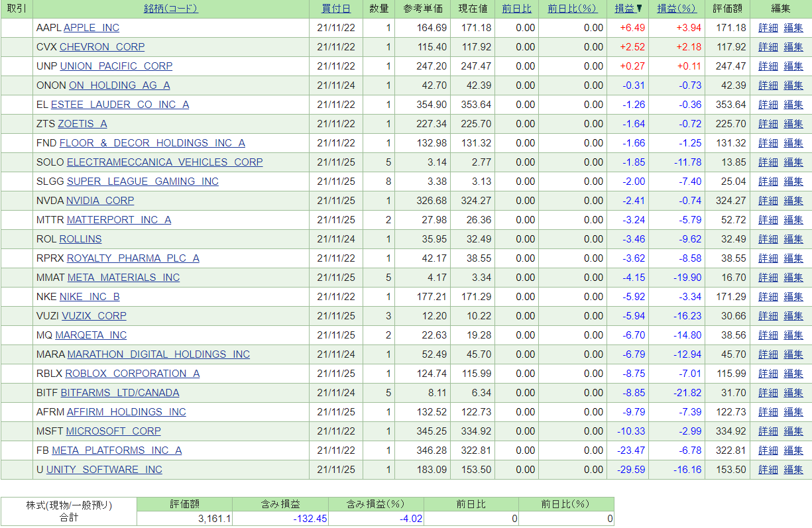Select AAPL profit value +6.49
The height and width of the screenshot is (528, 812).
point(632,28)
